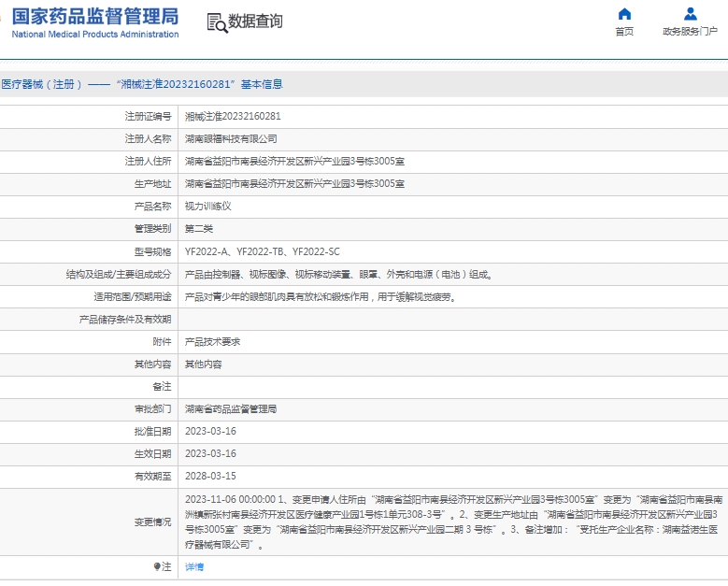Click the home (首页) house icon
This screenshot has width=728, height=586.
[624, 14]
